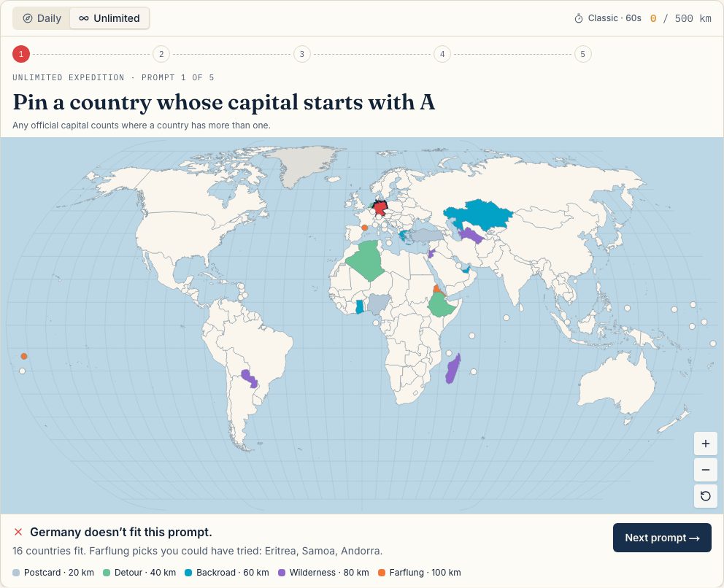Click the Farflung · 100 km legend swatch

pyautogui.click(x=382, y=573)
